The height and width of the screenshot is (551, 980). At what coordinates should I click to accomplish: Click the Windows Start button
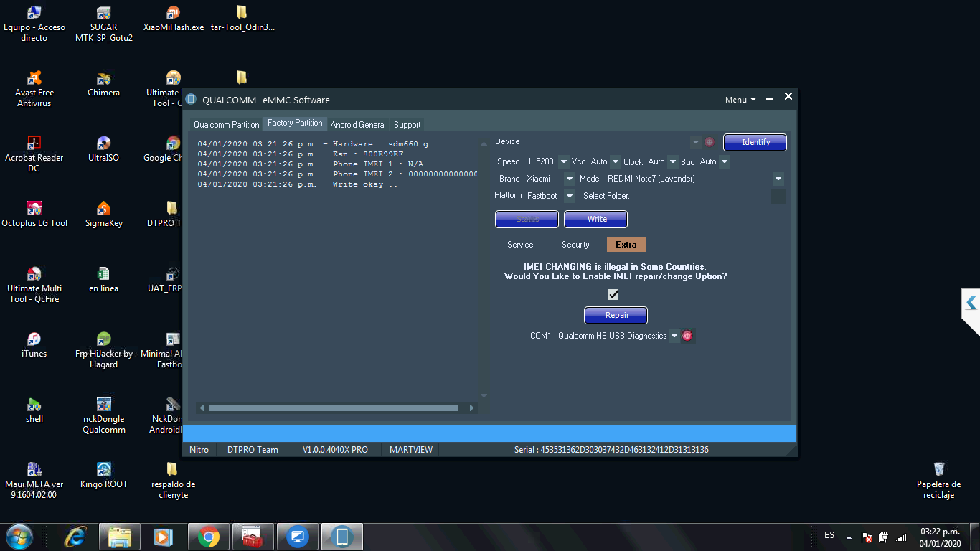pos(19,537)
